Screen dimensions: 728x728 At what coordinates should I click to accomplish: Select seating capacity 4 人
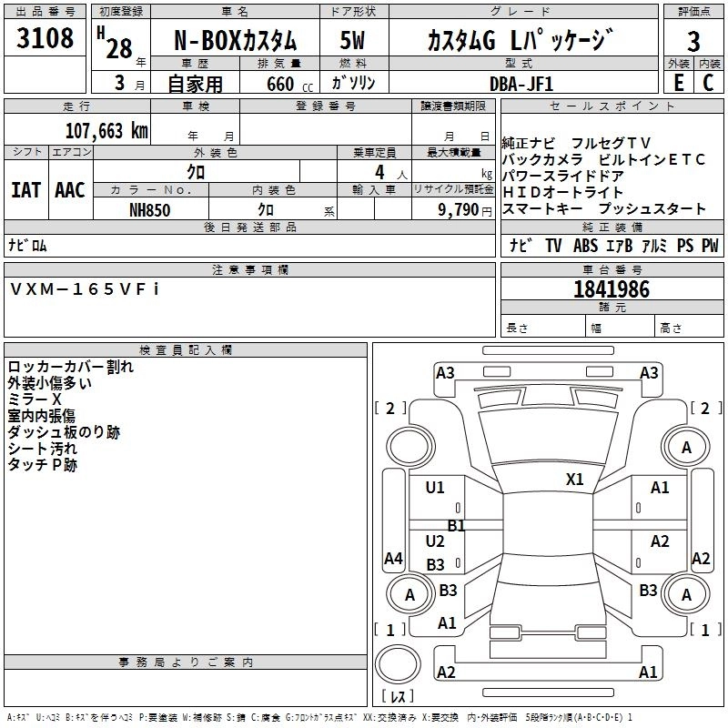[390, 172]
